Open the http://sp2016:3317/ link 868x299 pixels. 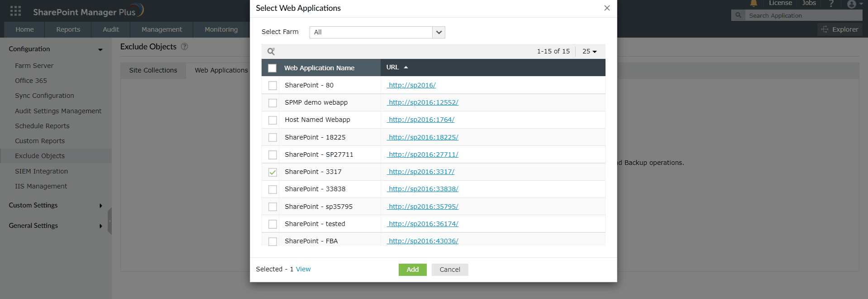[421, 172]
